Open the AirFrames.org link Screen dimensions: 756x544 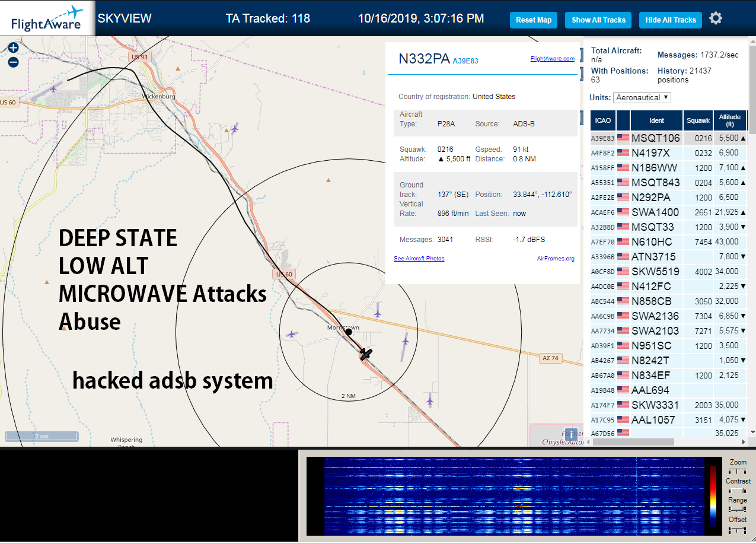pyautogui.click(x=556, y=259)
